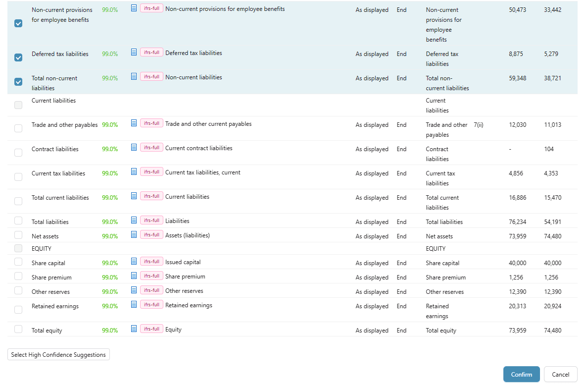
Task: Click the 99.0% confidence for Share premium
Action: [110, 278]
